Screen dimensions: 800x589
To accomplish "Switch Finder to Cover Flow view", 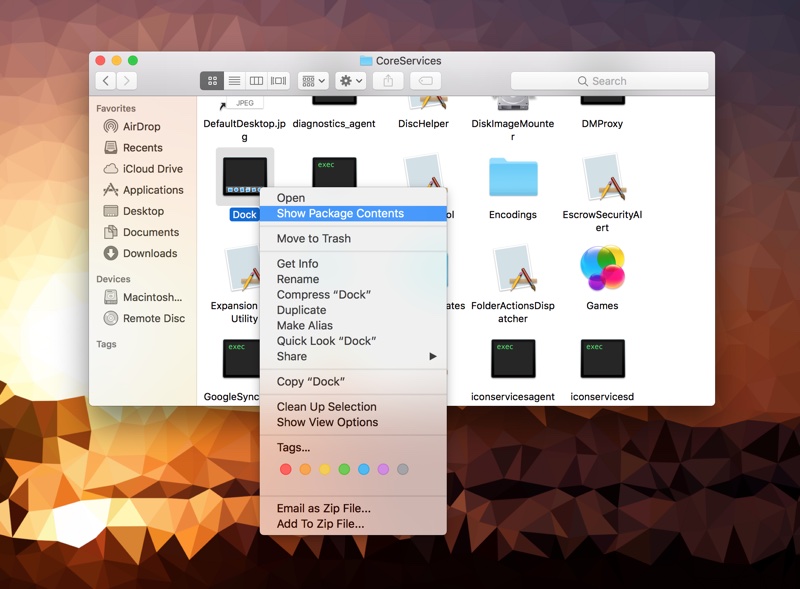I will point(278,81).
